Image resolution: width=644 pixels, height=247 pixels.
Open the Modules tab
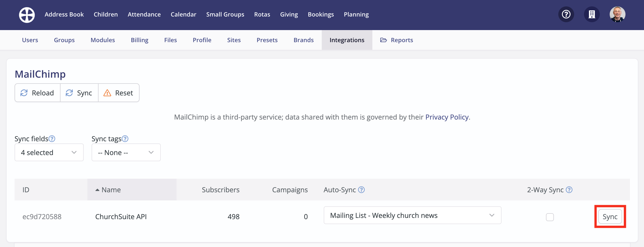[103, 40]
